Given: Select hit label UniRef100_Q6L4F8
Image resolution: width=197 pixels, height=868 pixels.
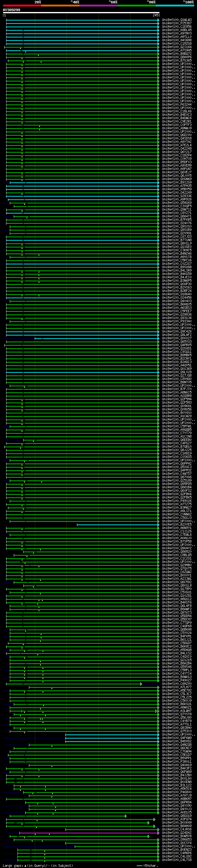Looking at the screenshot, I should pyautogui.click(x=177, y=606).
